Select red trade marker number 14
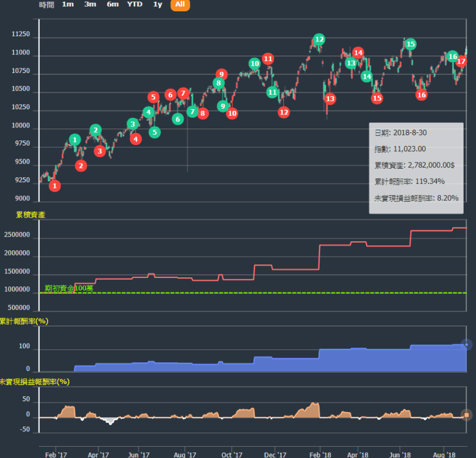 coord(358,53)
